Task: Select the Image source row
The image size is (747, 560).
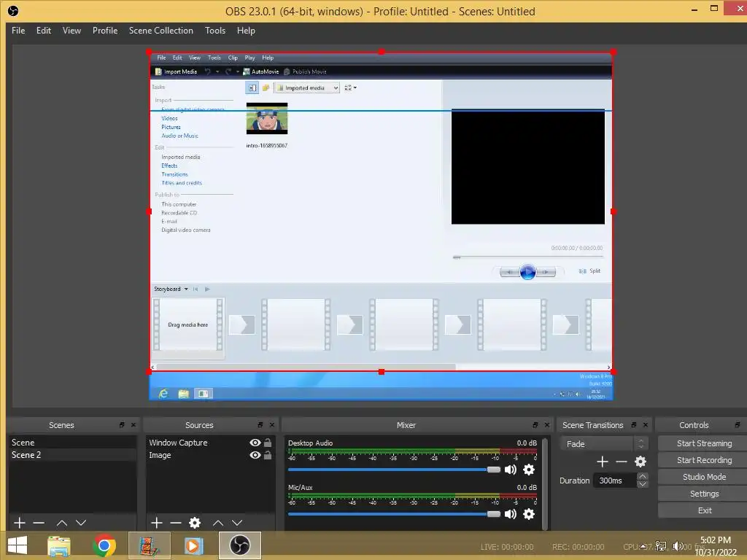Action: click(210, 455)
